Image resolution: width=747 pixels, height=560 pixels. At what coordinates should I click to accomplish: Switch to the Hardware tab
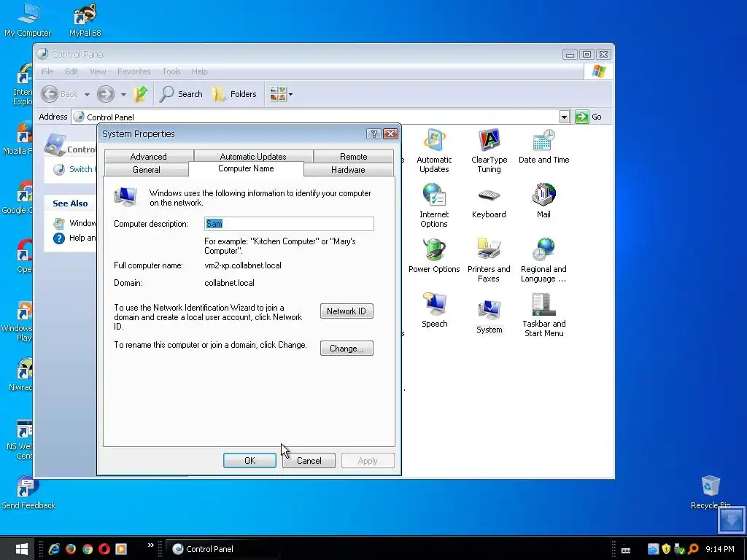click(x=348, y=169)
